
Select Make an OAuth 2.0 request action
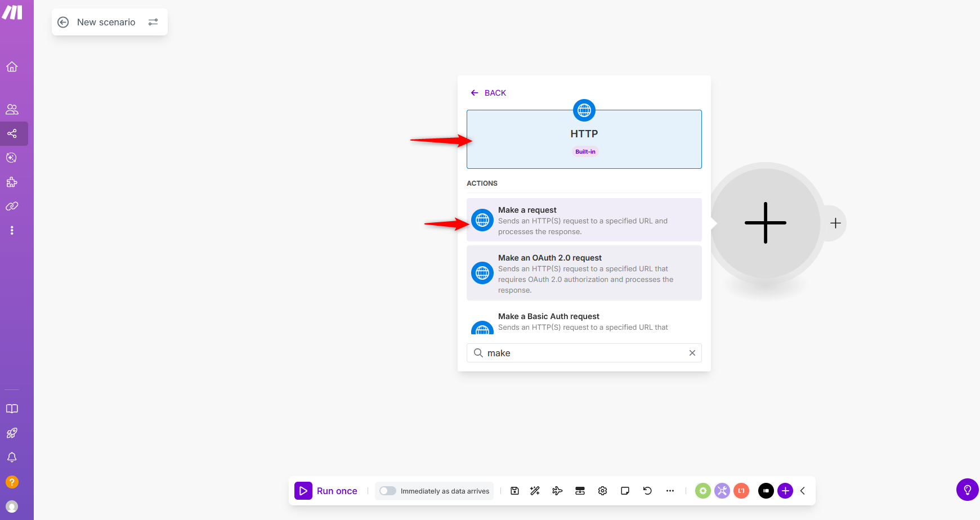click(x=584, y=274)
